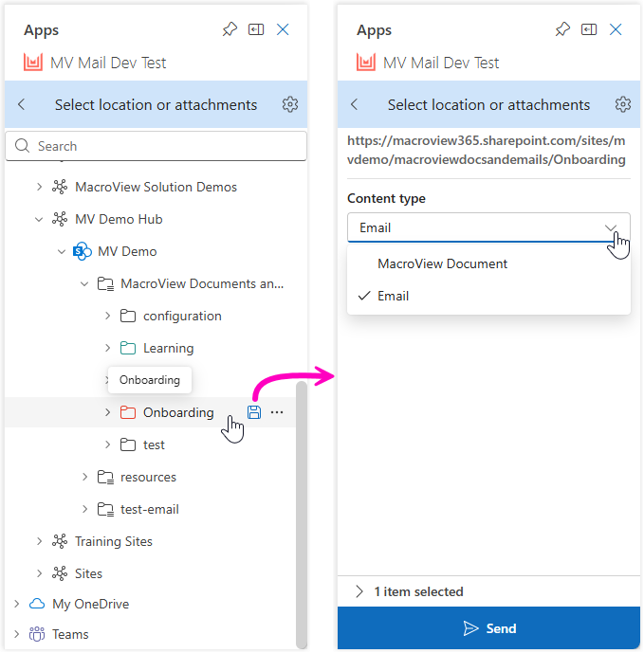Screen dimensions: 644x653
Task: Click the pop-out icon in right Apps panel
Action: tap(589, 29)
